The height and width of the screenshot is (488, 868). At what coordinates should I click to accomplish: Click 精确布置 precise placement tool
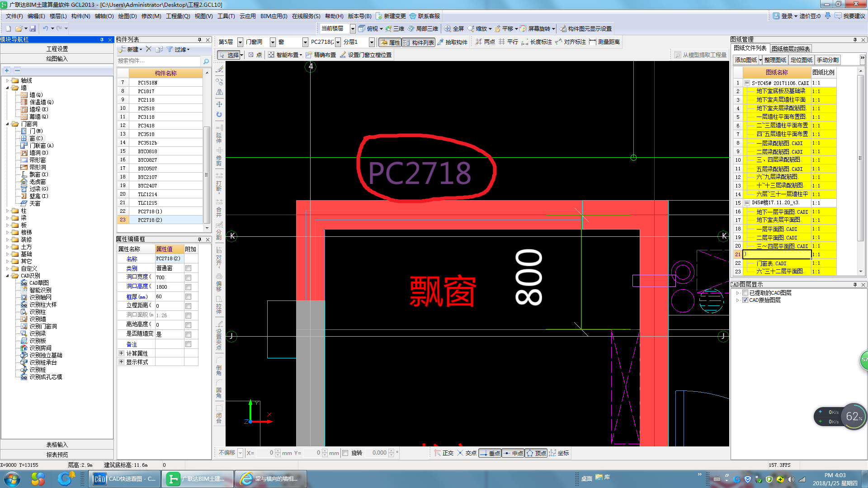pos(321,55)
